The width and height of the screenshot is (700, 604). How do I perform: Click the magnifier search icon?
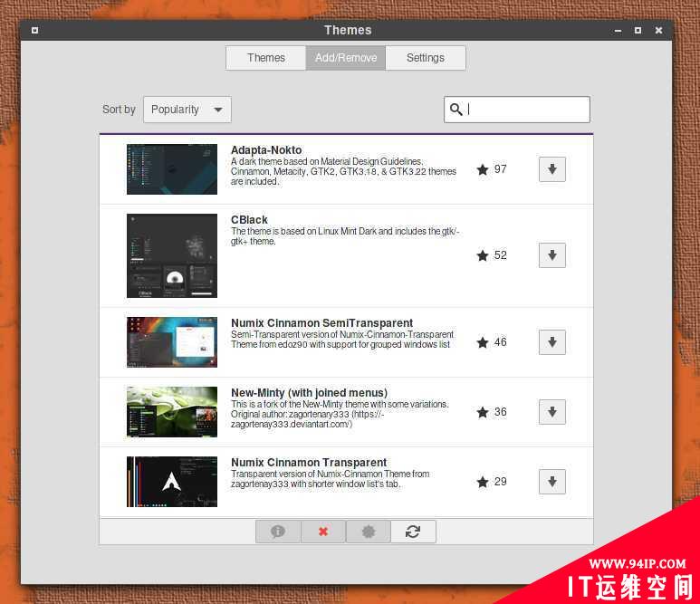click(455, 110)
